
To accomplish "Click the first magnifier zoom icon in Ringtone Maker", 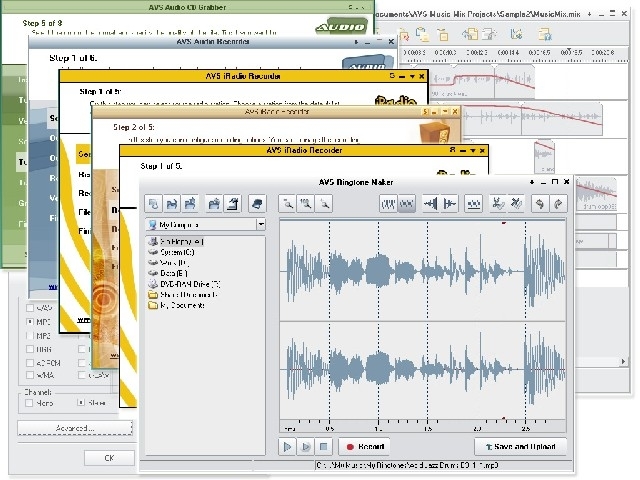I will coord(287,203).
